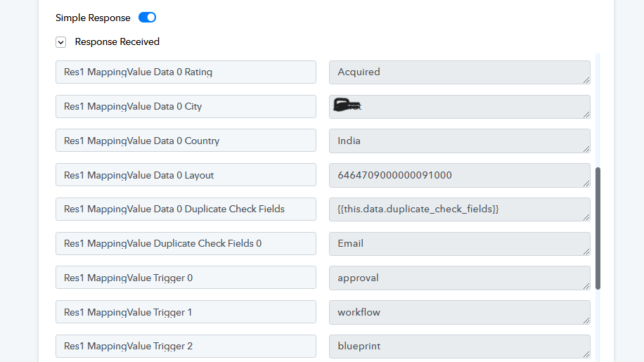Click the workflow value box
Image resolution: width=644 pixels, height=362 pixels.
[460, 312]
